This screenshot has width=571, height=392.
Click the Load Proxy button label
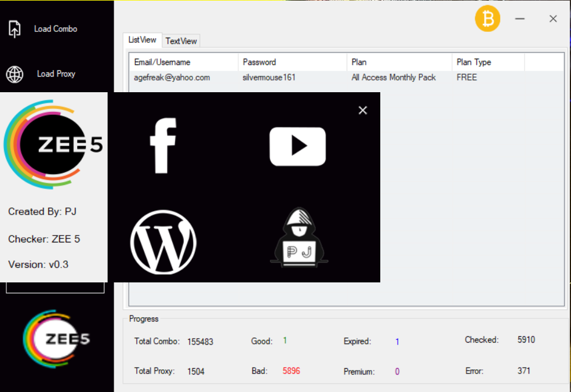pos(56,74)
